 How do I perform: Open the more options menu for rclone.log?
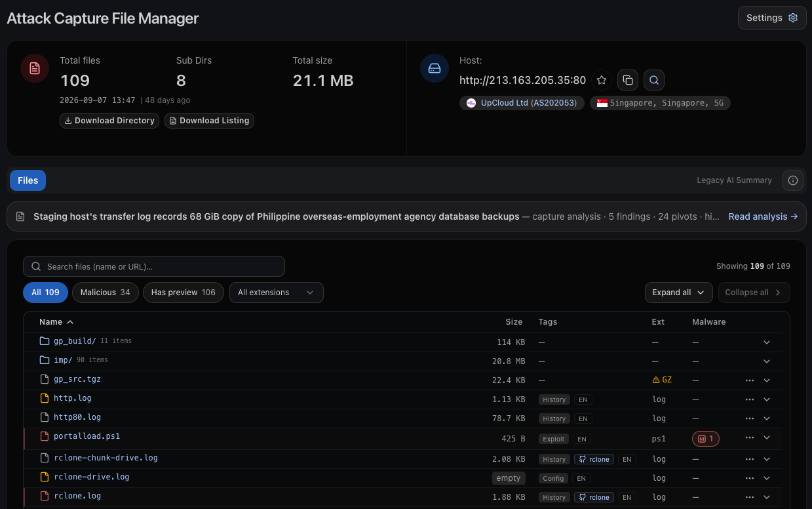[x=750, y=497]
